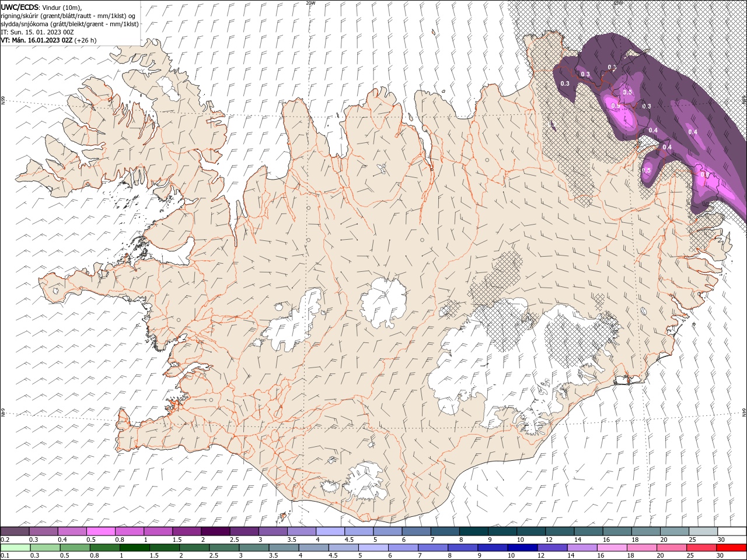The height and width of the screenshot is (560, 747).
Task: Pick the dark grey-purple 0.2 swatch in snow legend
Action: [15, 531]
